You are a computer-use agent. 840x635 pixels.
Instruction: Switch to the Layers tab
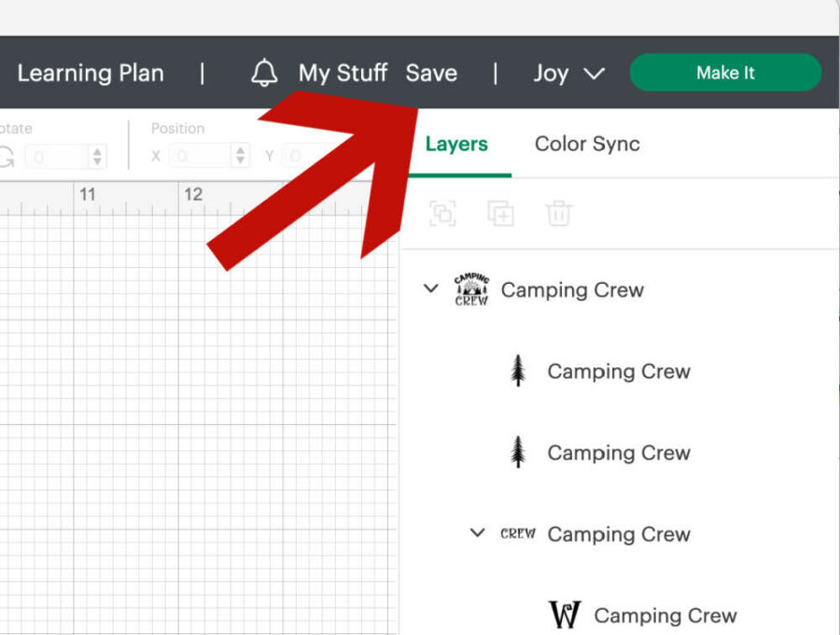(456, 144)
